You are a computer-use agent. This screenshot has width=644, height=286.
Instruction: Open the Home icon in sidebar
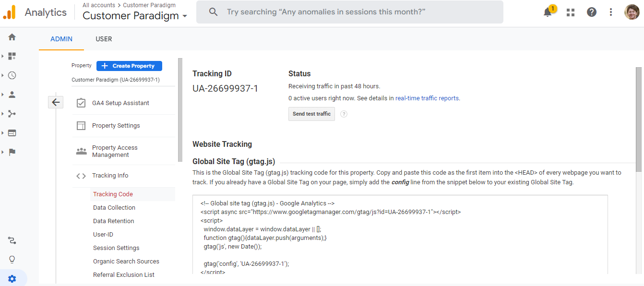[12, 37]
